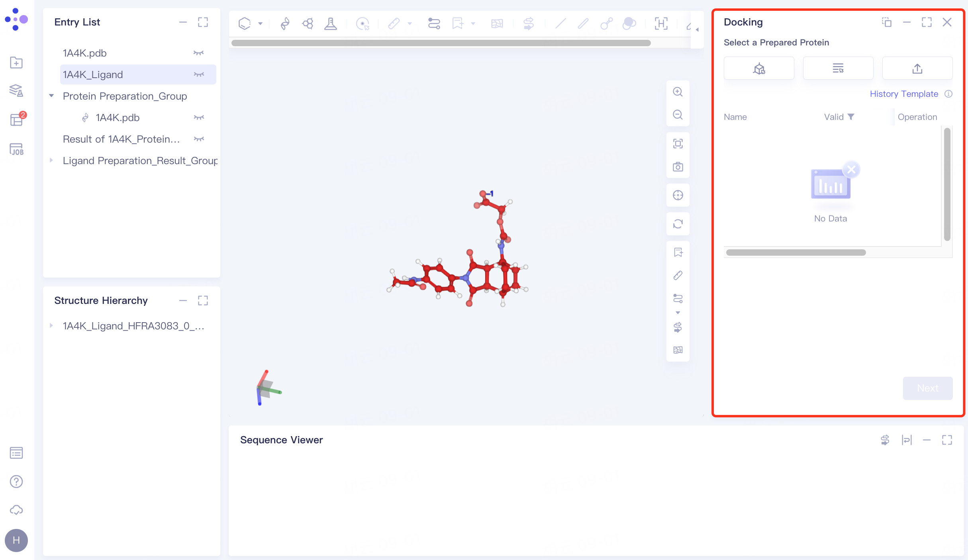Toggle visibility of the 1A4K.pdb entry

(x=199, y=52)
